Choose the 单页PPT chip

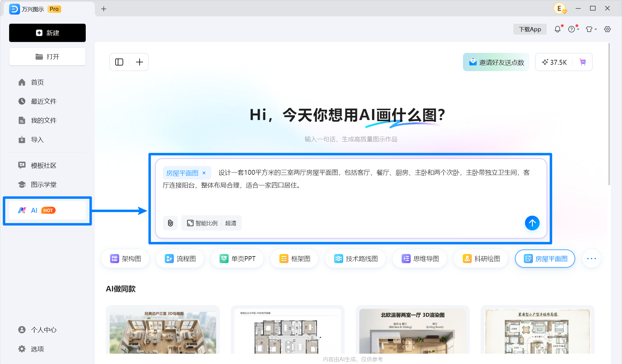(237, 259)
